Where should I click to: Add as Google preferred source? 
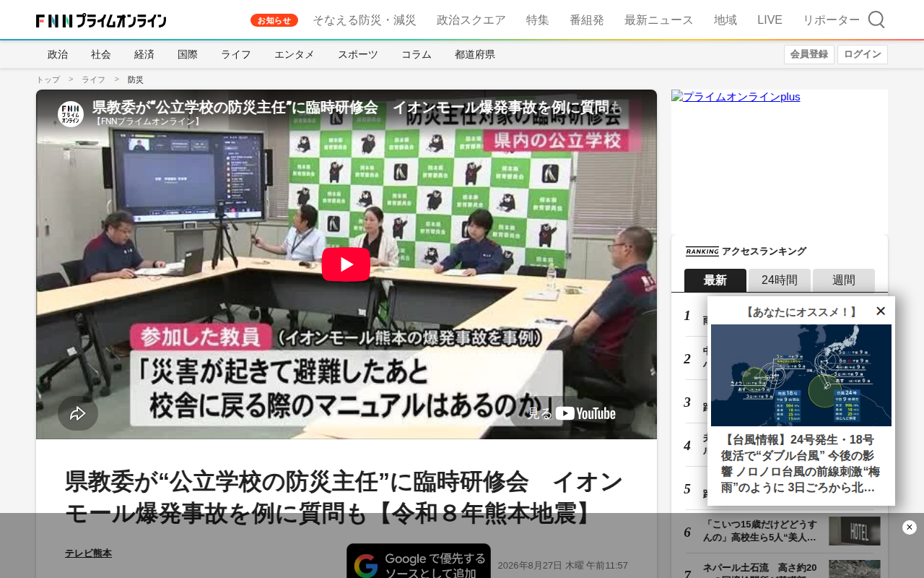point(419,561)
